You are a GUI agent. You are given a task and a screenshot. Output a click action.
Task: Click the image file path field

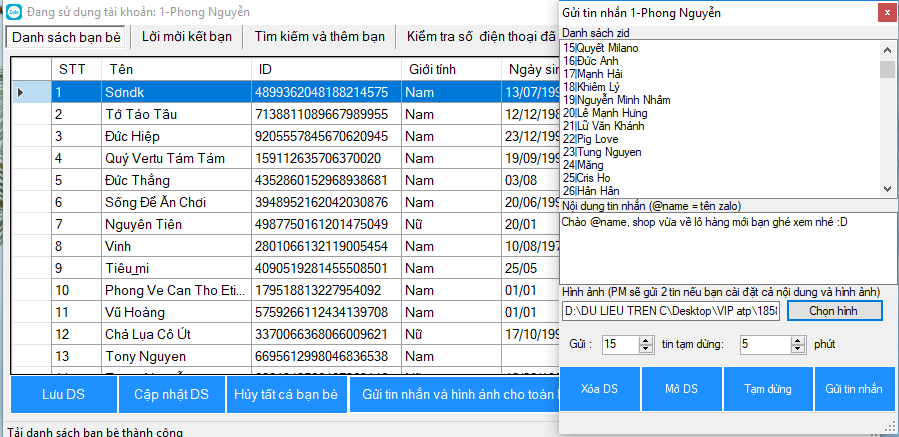click(669, 311)
